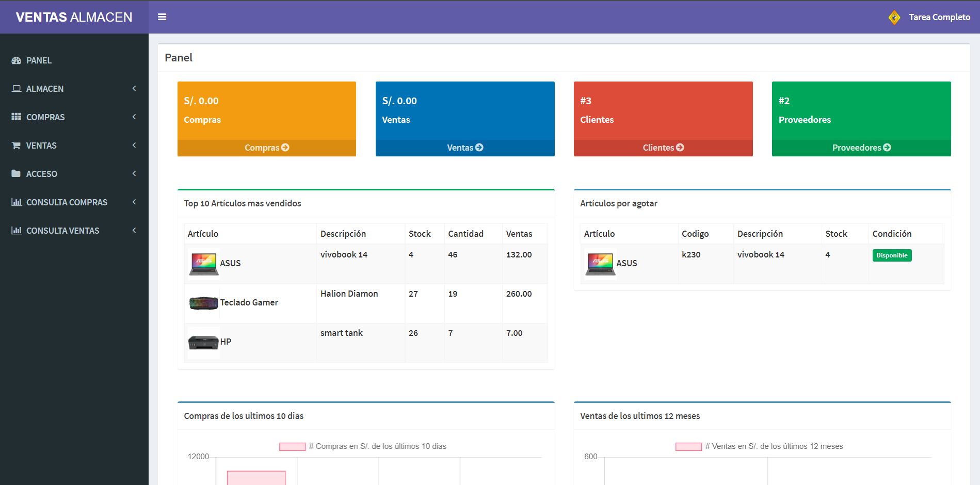Click the '#3' clientes count
This screenshot has height=485, width=980.
(586, 101)
